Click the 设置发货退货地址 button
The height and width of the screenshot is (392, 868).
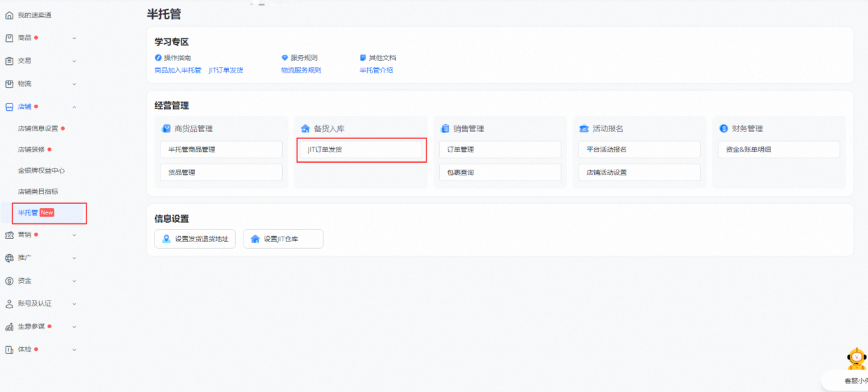click(x=195, y=239)
